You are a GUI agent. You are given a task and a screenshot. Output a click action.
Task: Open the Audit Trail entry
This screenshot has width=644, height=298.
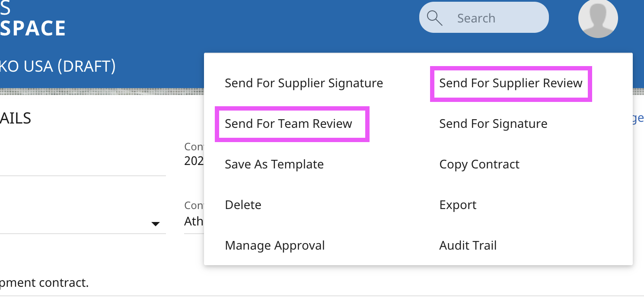(x=468, y=245)
